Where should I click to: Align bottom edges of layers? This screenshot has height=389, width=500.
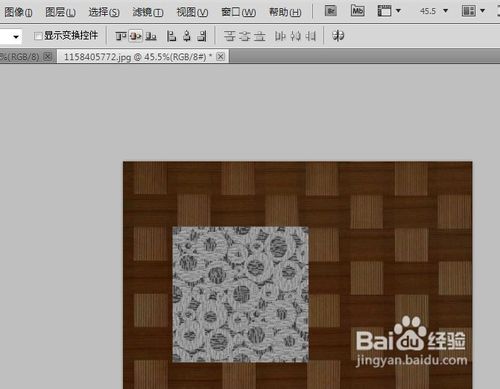pyautogui.click(x=151, y=36)
